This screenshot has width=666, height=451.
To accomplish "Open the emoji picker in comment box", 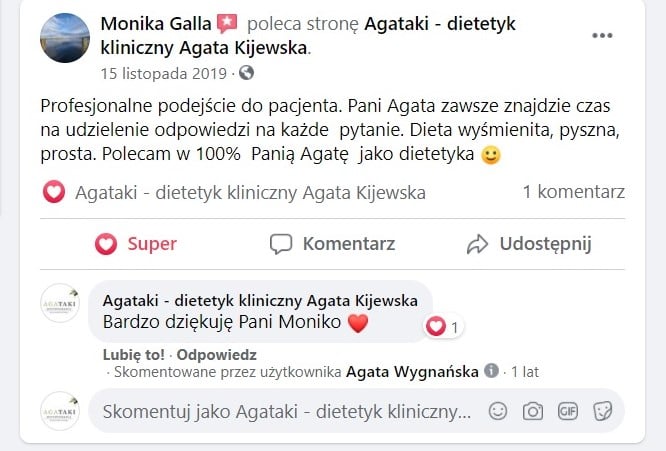I will (497, 411).
